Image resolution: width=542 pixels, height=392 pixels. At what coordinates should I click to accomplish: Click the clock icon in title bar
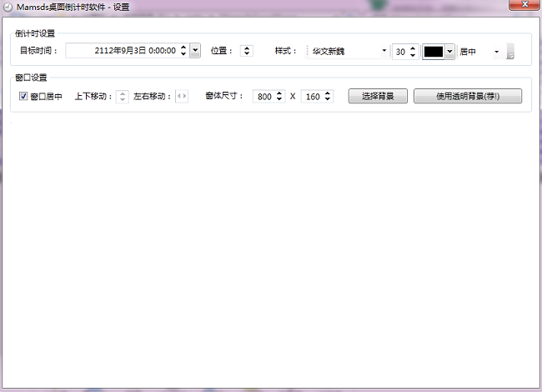8,8
